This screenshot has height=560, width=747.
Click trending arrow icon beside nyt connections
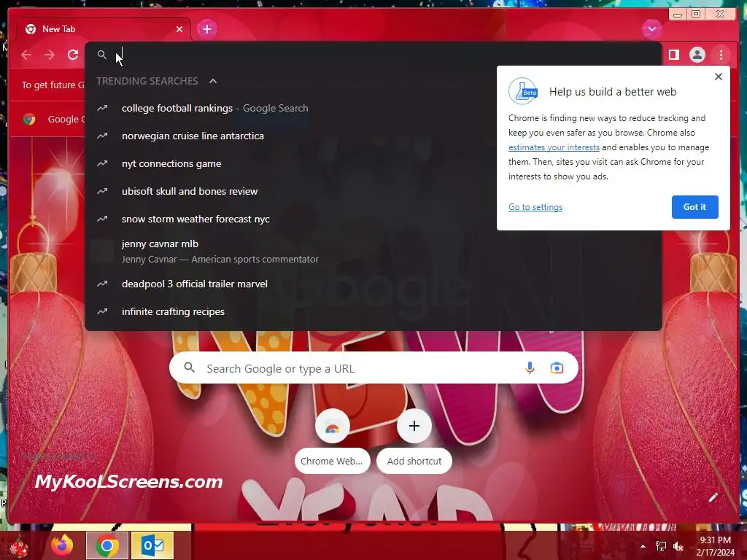coord(102,163)
